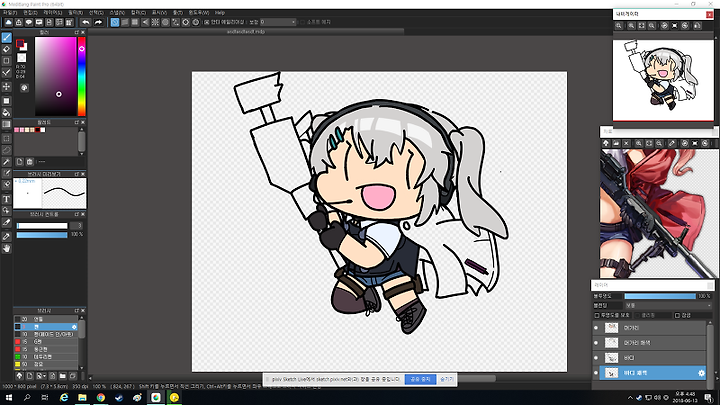
Task: Open the Help menu
Action: click(x=220, y=13)
